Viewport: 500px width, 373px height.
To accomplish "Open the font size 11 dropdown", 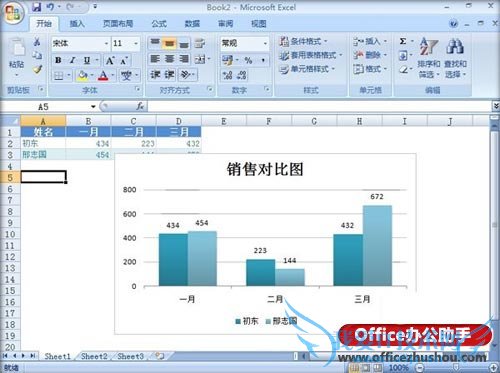I will (136, 43).
